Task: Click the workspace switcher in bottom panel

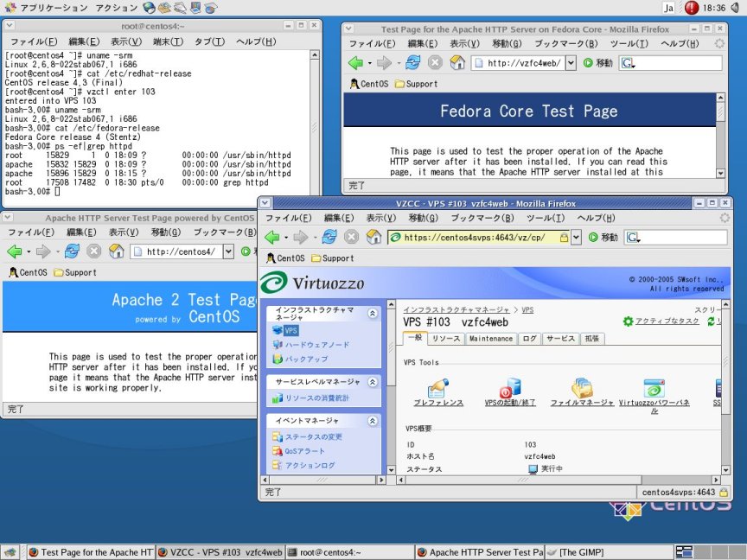Action: tap(711, 552)
